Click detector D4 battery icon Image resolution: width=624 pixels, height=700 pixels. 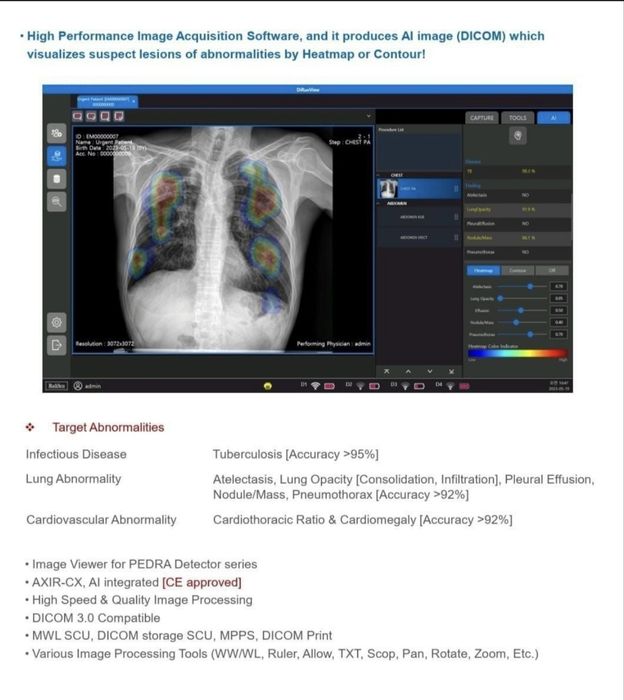pyautogui.click(x=464, y=386)
